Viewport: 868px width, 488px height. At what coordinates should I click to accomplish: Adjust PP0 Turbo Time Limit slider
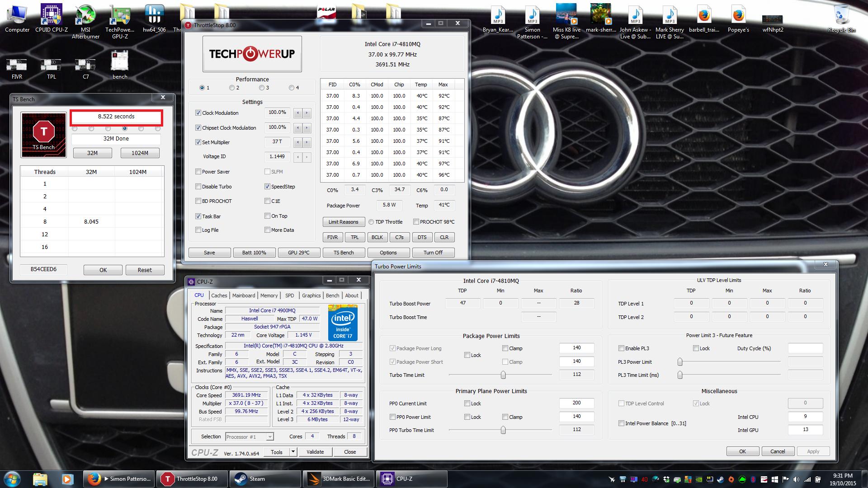pyautogui.click(x=503, y=430)
